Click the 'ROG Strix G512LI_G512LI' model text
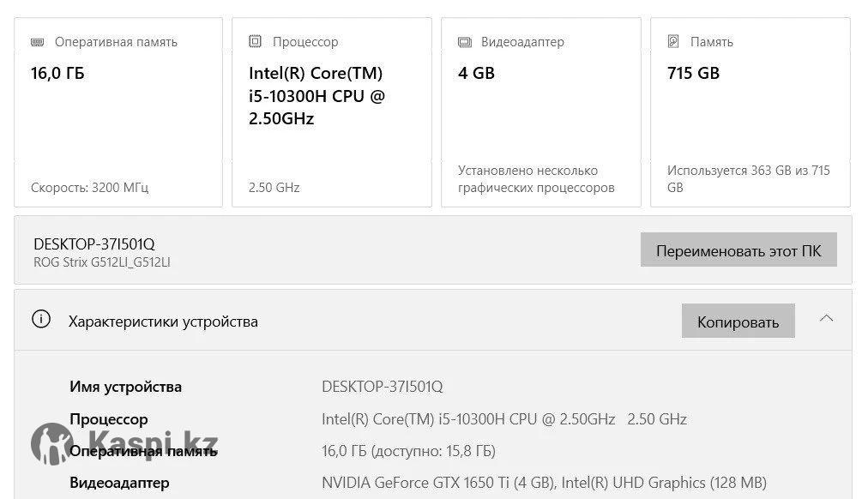 pos(101,262)
